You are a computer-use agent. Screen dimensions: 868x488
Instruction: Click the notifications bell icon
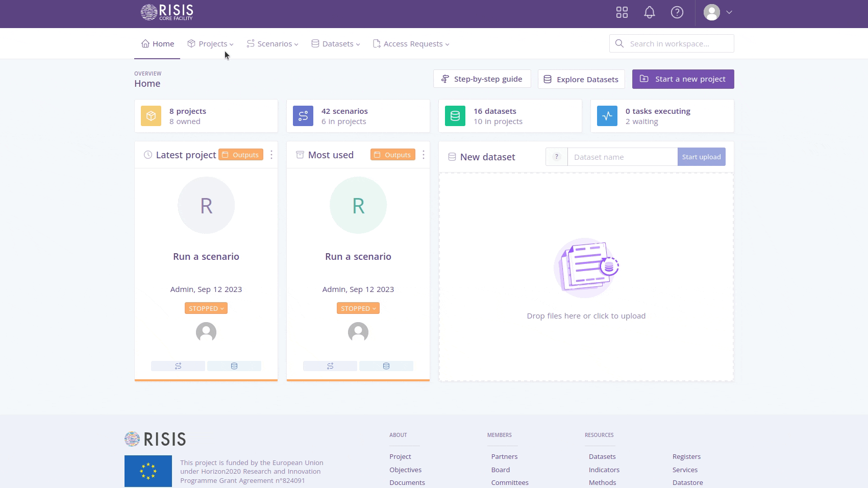[649, 12]
